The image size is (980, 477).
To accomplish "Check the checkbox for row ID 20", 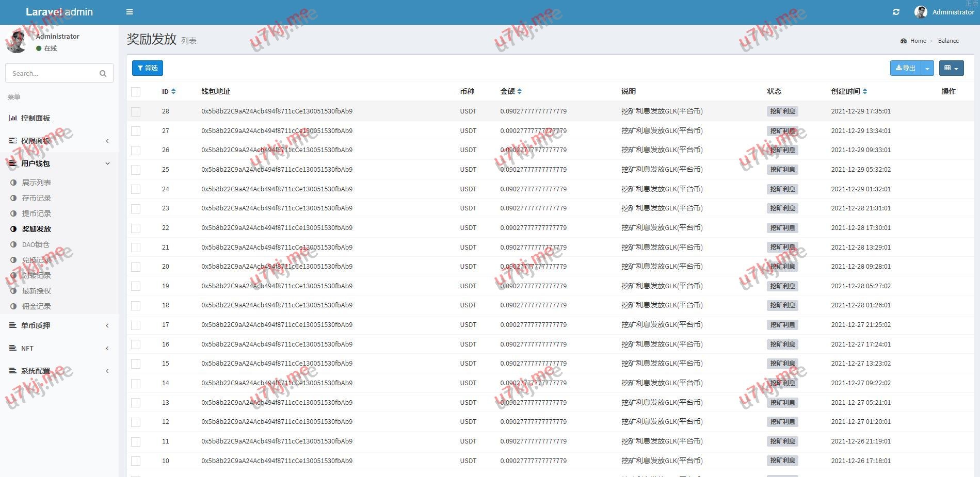I will tap(136, 267).
